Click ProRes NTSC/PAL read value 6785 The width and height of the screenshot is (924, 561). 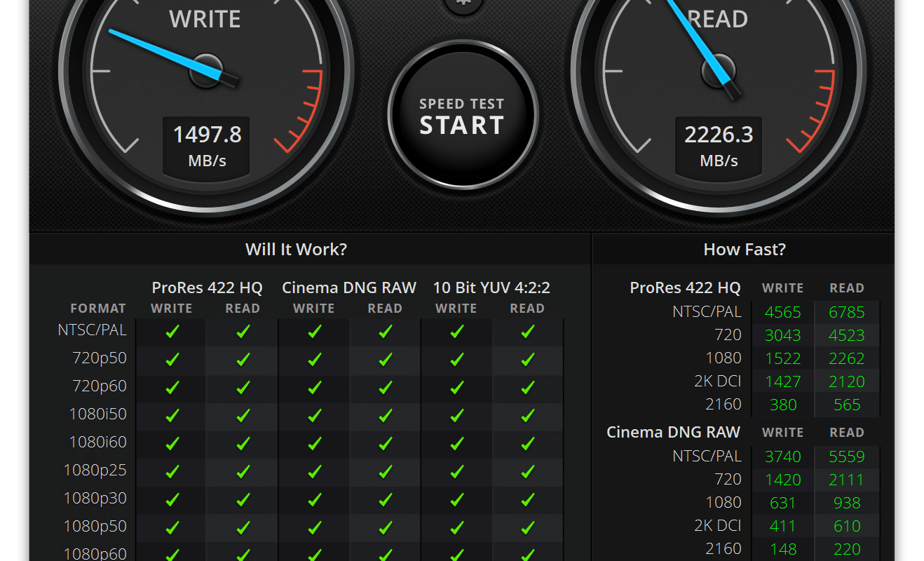point(847,312)
